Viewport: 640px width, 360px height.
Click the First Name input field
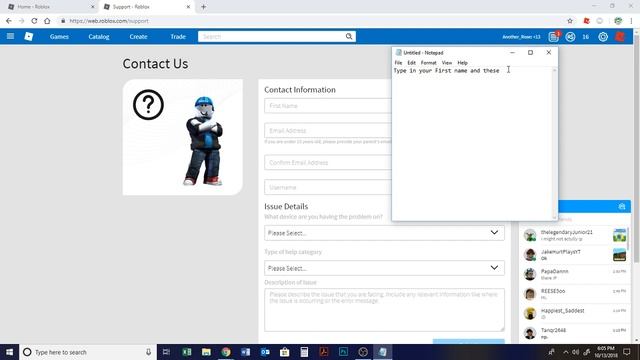(x=328, y=106)
